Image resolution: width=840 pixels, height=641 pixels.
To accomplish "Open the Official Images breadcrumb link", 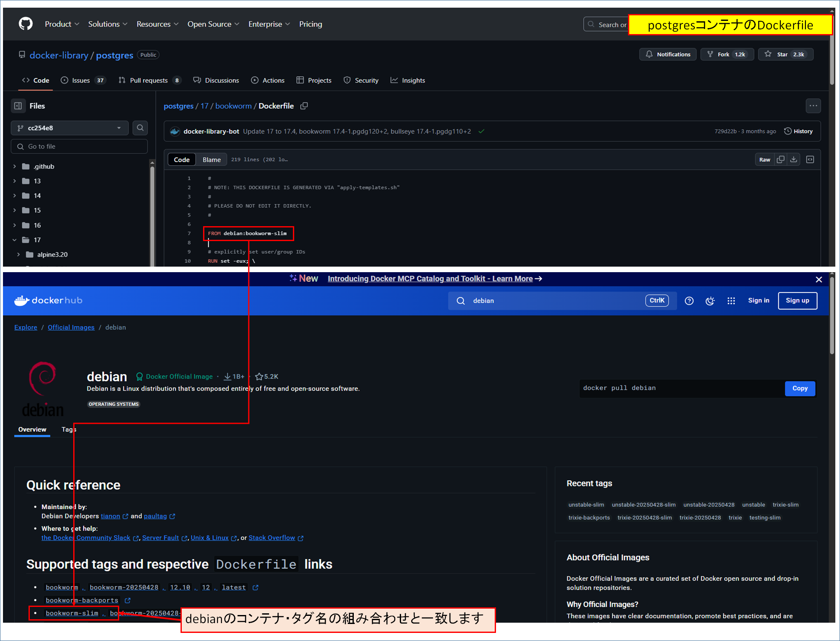I will tap(71, 327).
